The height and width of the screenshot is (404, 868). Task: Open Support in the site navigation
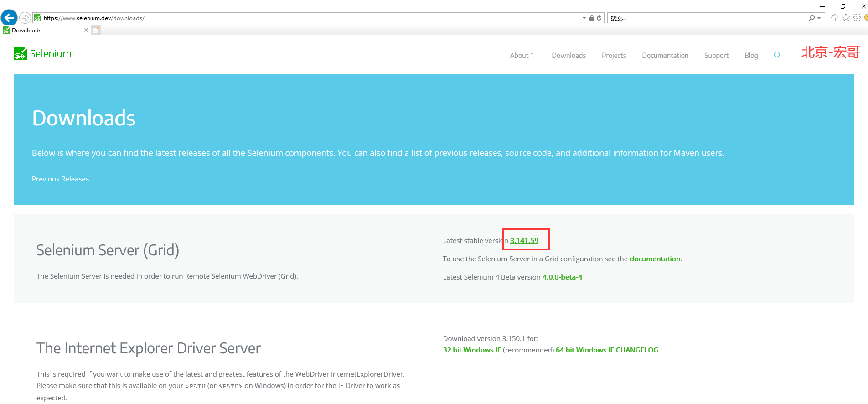coord(716,55)
